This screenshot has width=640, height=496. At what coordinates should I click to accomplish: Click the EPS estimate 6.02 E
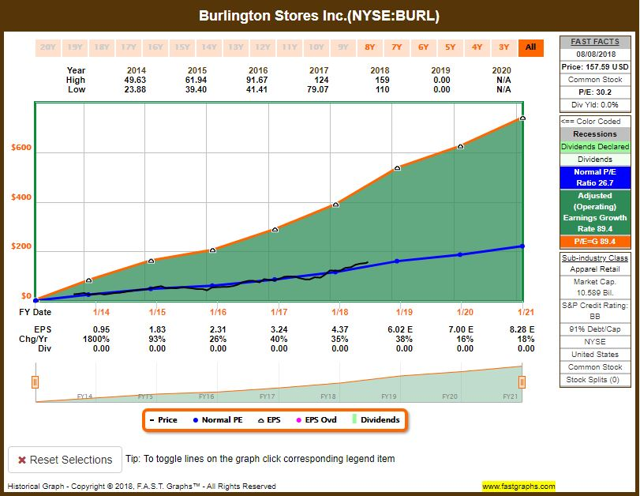400,329
